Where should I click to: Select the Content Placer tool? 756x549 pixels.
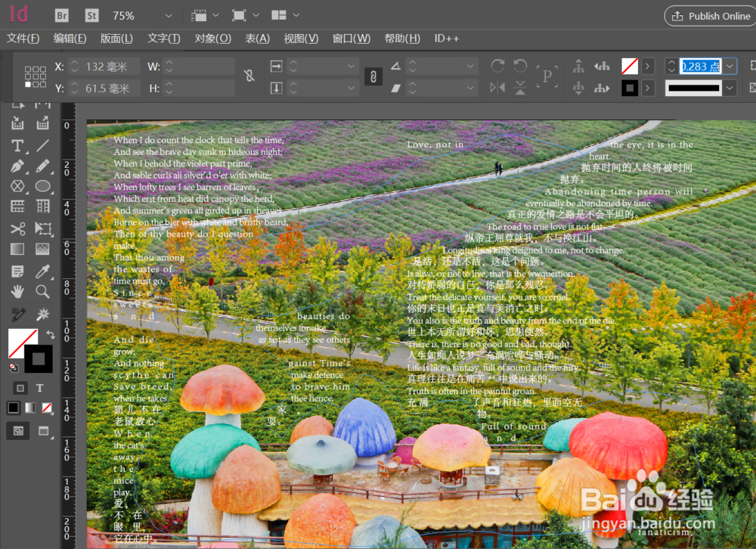(42, 123)
